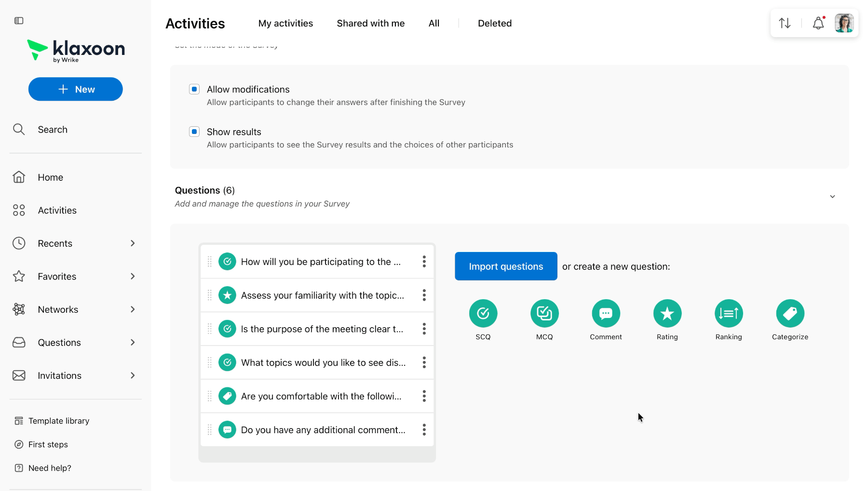Click Import questions button
Viewport: 868px width, 491px height.
pyautogui.click(x=506, y=266)
